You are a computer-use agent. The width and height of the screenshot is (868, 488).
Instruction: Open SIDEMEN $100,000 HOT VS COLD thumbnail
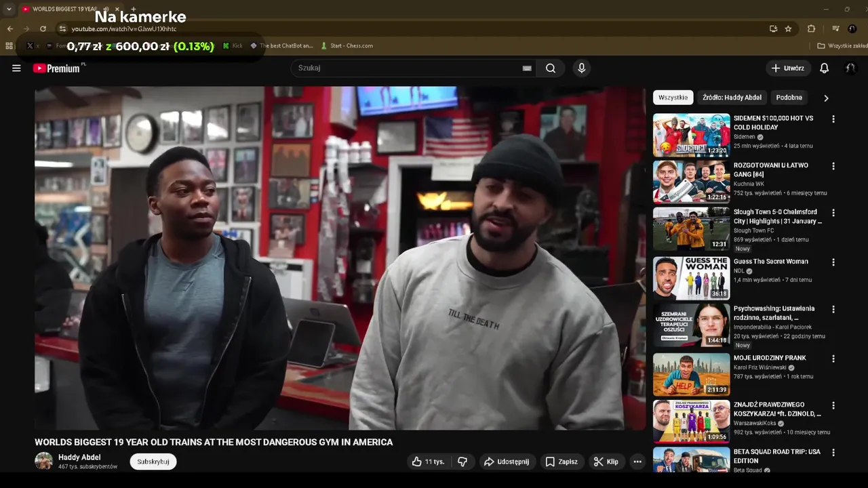[691, 135]
